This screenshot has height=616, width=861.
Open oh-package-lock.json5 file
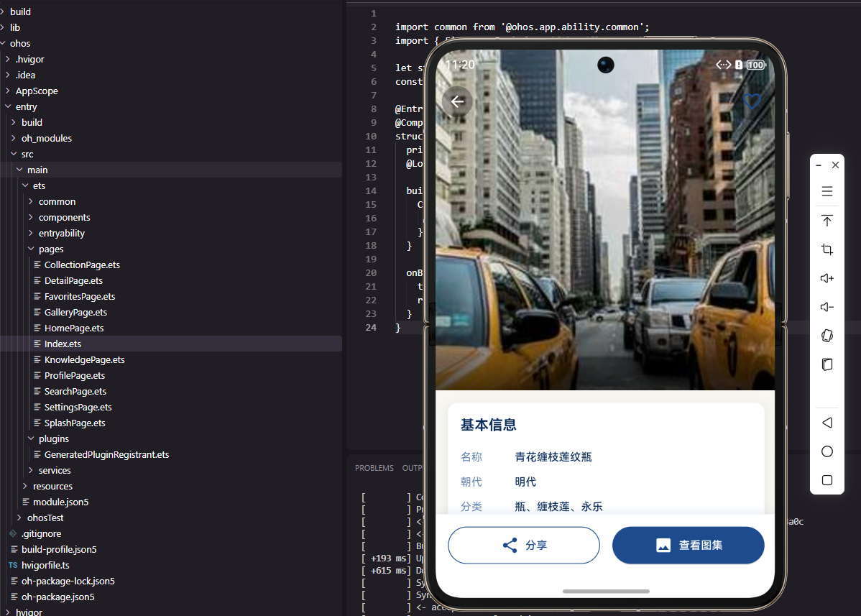pos(68,582)
